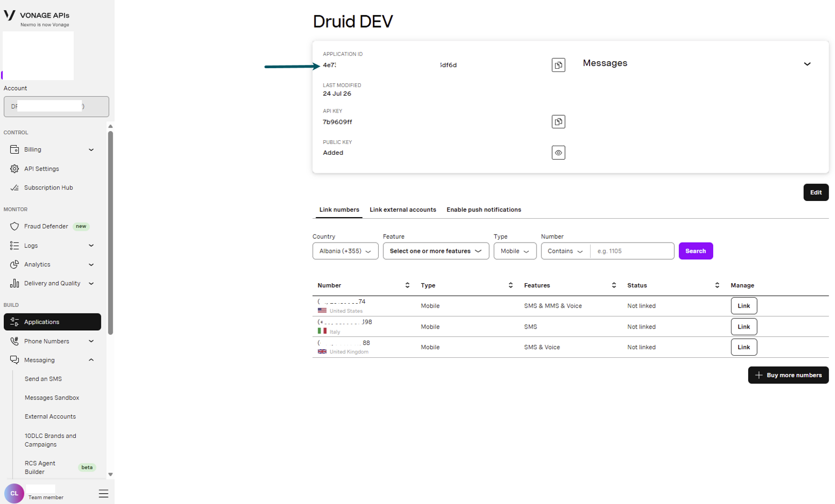
Task: Click the Billing wallet icon
Action: (x=15, y=149)
